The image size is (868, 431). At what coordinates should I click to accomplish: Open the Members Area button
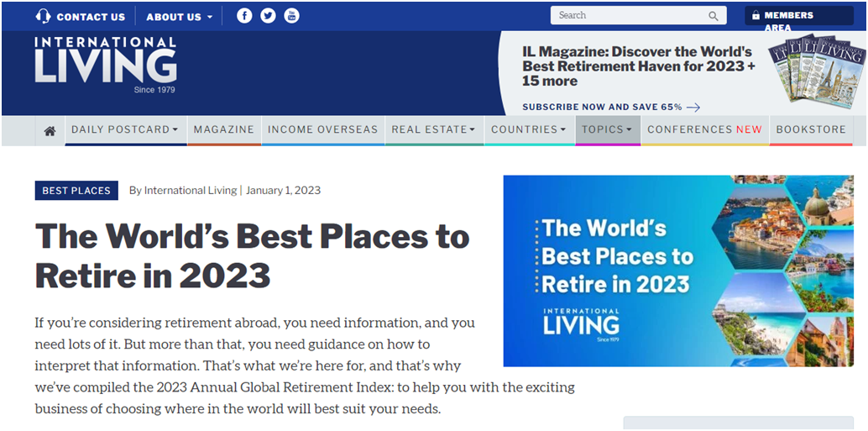pyautogui.click(x=799, y=15)
